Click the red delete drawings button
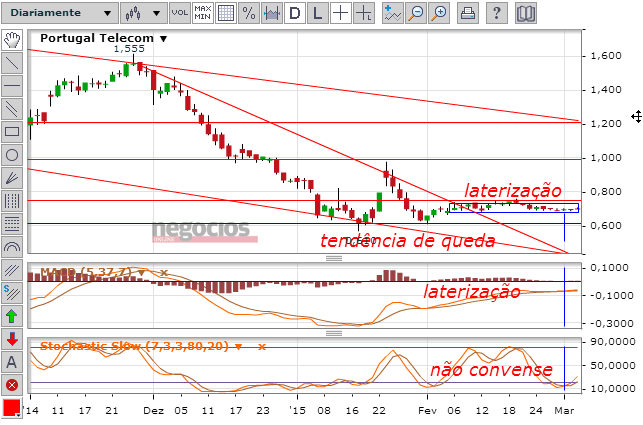This screenshot has height=425, width=643. (12, 385)
